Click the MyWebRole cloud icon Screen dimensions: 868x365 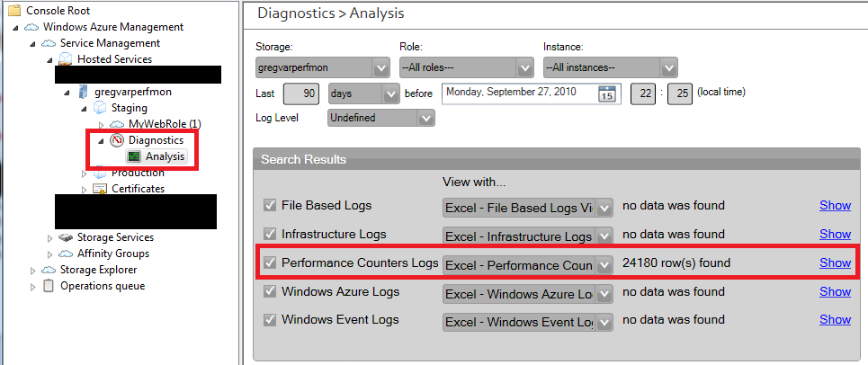117,124
